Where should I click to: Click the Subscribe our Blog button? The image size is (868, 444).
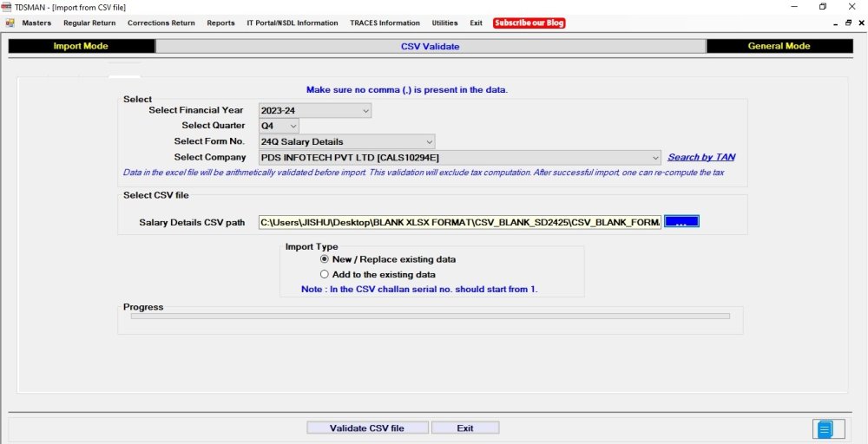coord(529,23)
